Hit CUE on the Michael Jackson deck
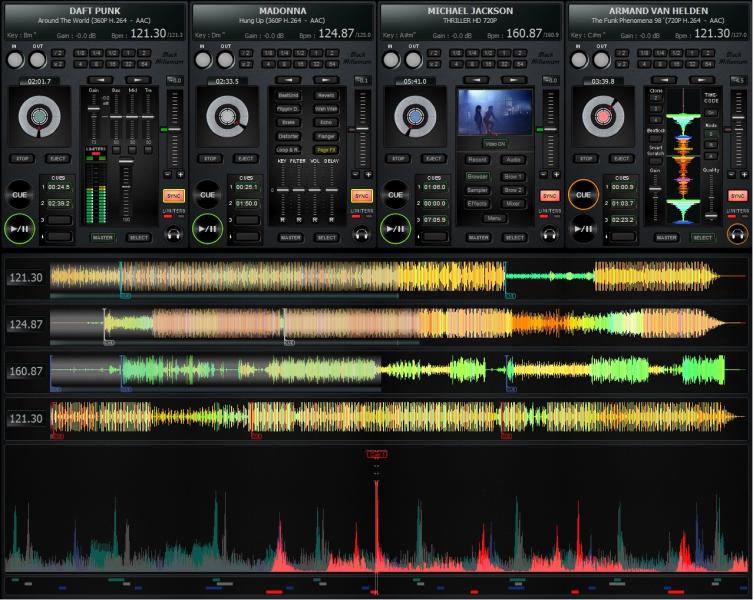This screenshot has width=753, height=600. point(395,195)
